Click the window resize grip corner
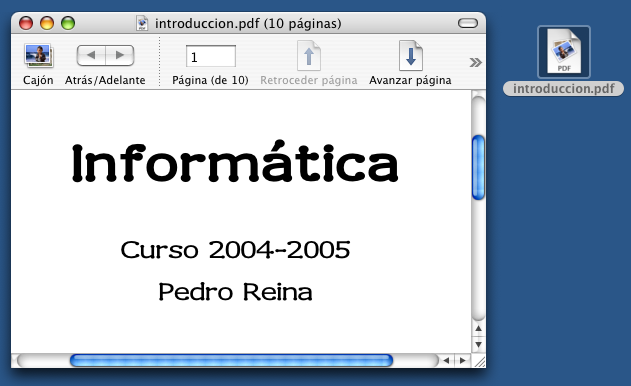The height and width of the screenshot is (386, 631). [479, 361]
